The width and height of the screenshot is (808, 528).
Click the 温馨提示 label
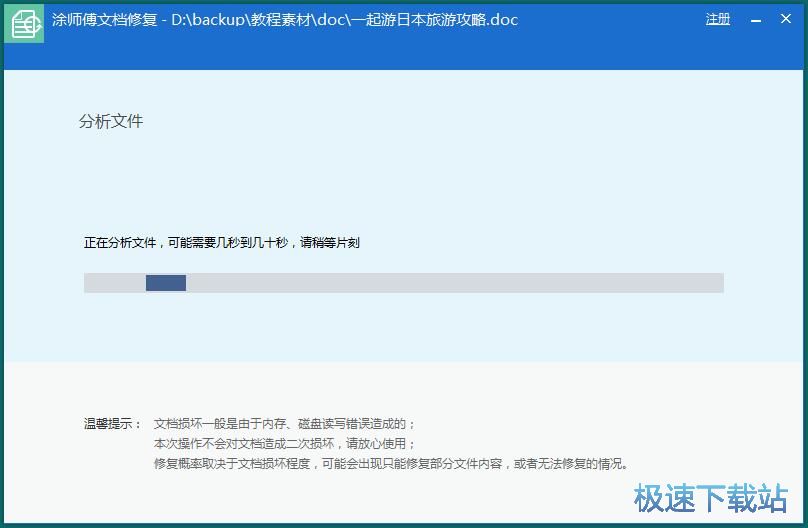[112, 424]
